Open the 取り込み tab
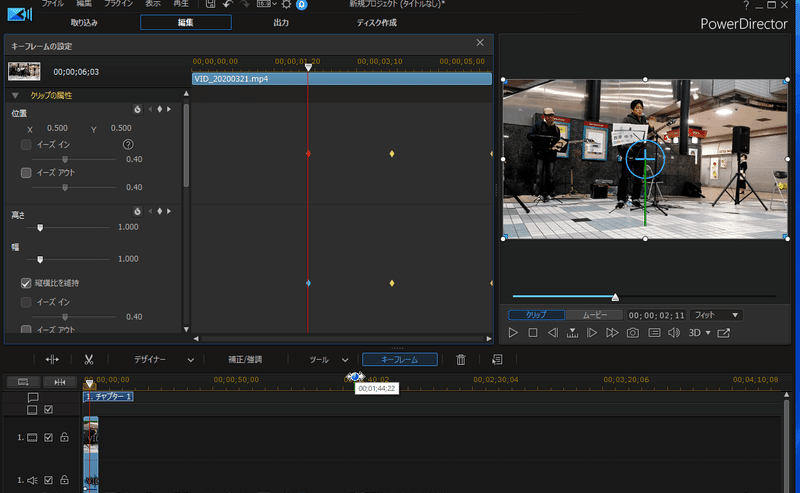The image size is (800, 493). pyautogui.click(x=84, y=22)
